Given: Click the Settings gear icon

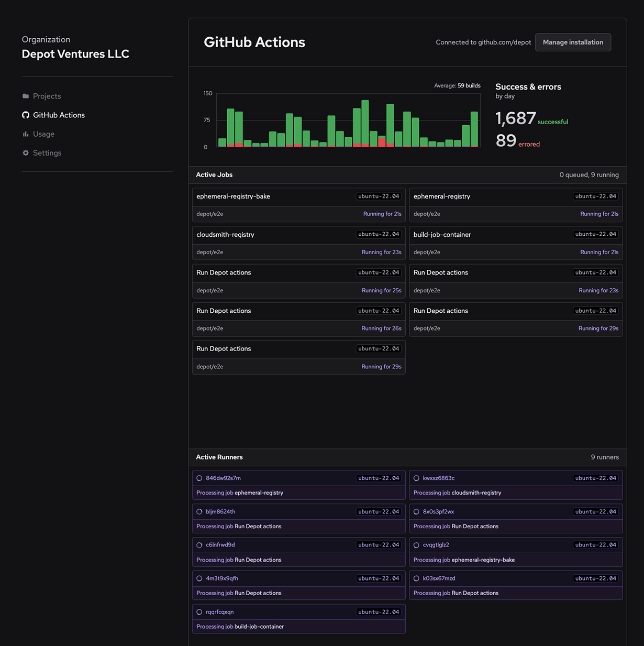Looking at the screenshot, I should coord(25,152).
